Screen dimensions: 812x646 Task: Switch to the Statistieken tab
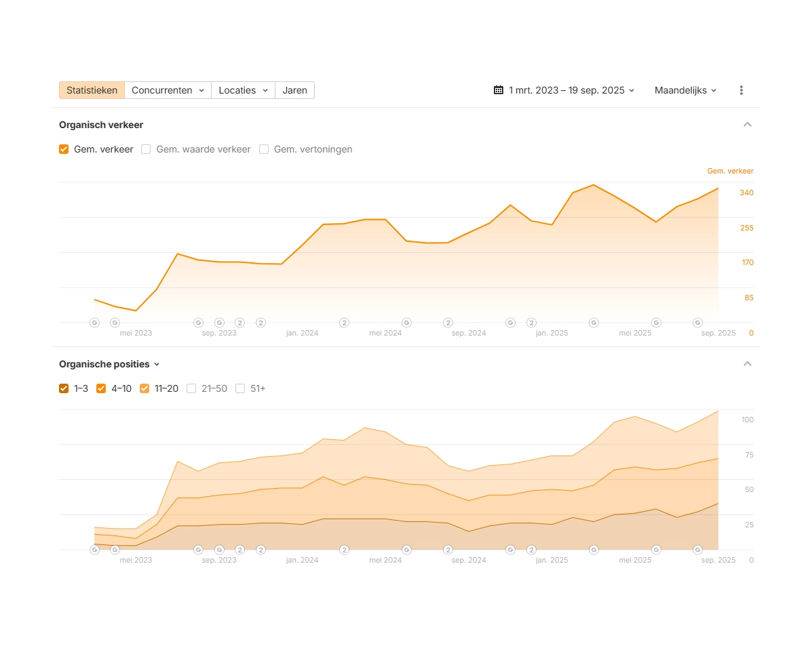point(92,90)
